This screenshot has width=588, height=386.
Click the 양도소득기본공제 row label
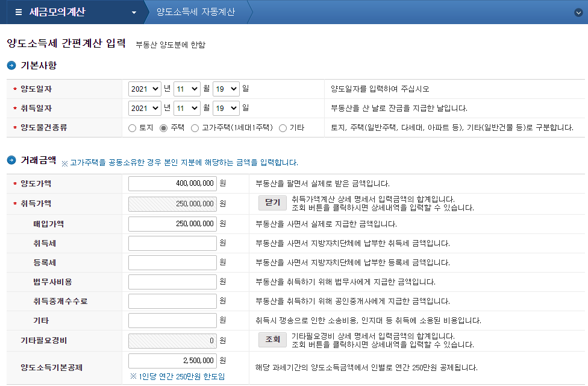pos(51,367)
